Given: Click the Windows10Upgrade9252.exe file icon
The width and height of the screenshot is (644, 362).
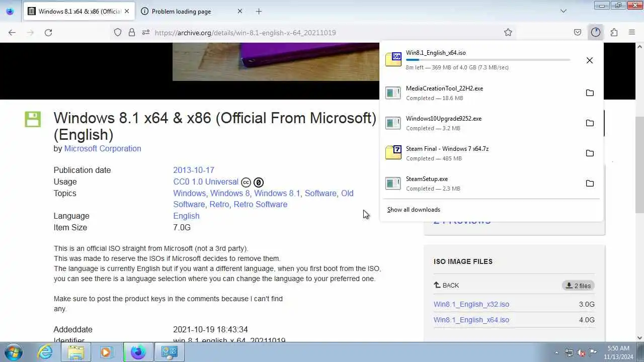Looking at the screenshot, I should (x=393, y=123).
